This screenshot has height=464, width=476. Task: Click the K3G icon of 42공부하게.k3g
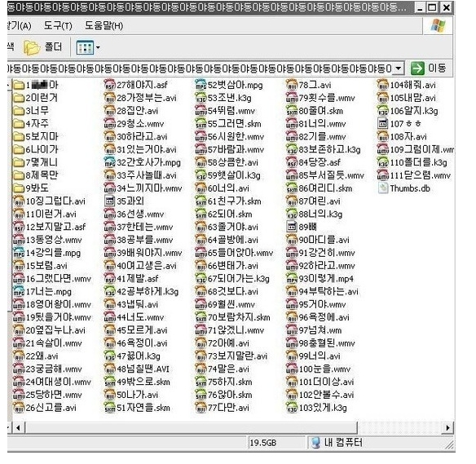point(109,291)
